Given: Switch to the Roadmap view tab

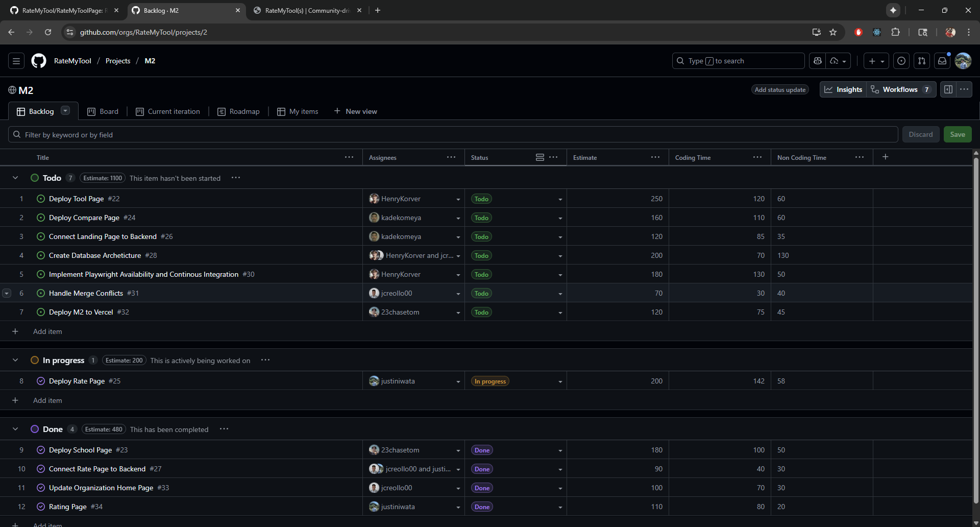Looking at the screenshot, I should click(x=239, y=111).
